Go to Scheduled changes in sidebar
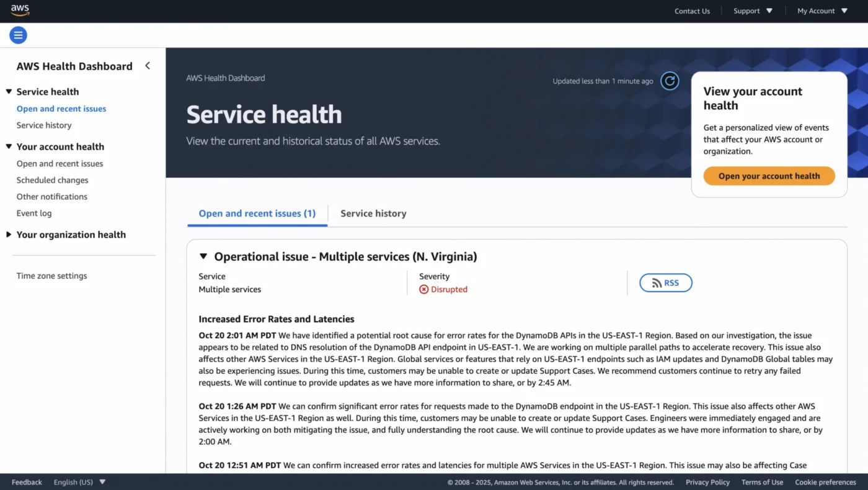Viewport: 868px width, 490px height. click(53, 180)
